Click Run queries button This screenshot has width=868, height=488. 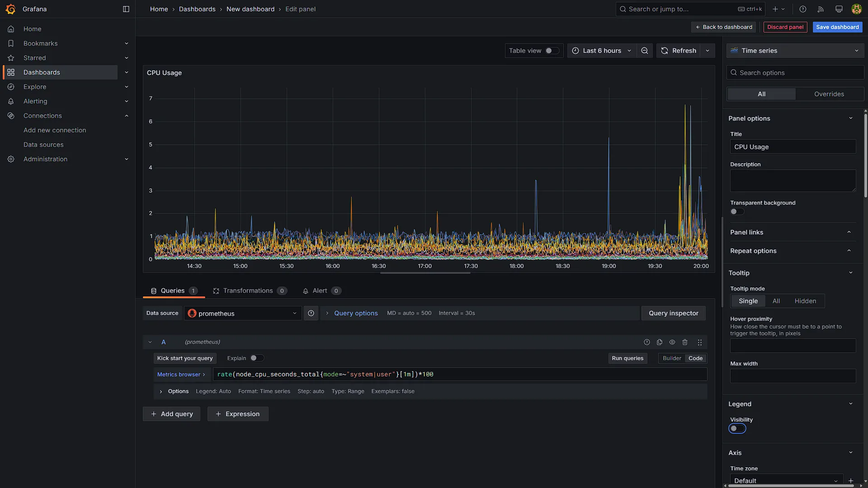point(627,358)
